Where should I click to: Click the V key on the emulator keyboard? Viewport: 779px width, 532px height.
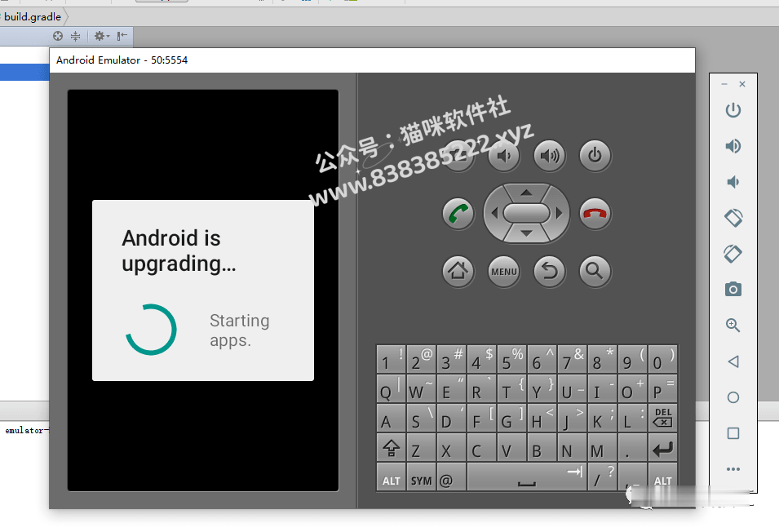[x=511, y=448]
